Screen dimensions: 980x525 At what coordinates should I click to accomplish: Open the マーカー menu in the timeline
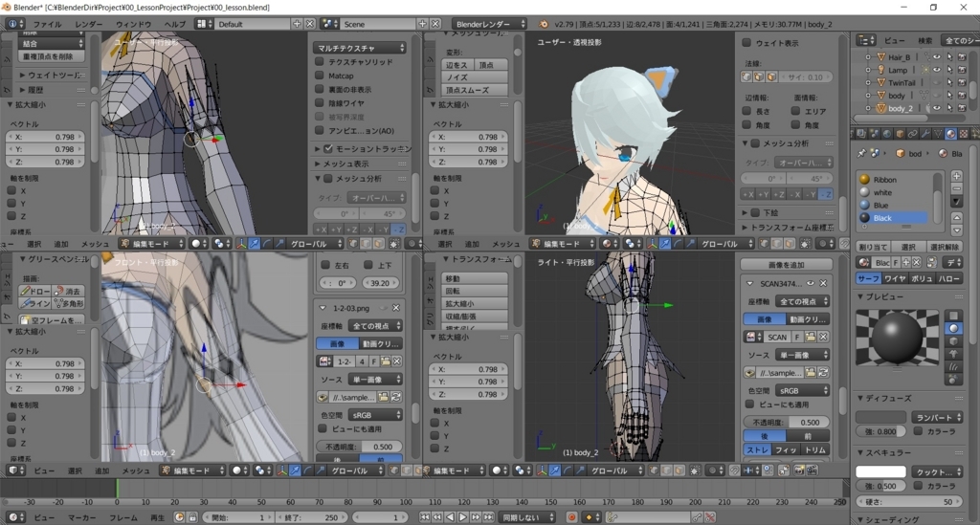[81, 517]
